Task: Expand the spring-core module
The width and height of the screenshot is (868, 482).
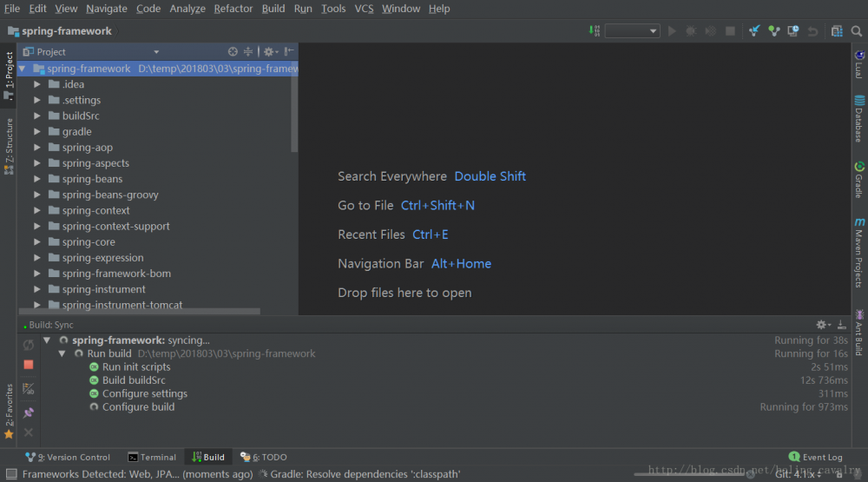Action: point(37,242)
